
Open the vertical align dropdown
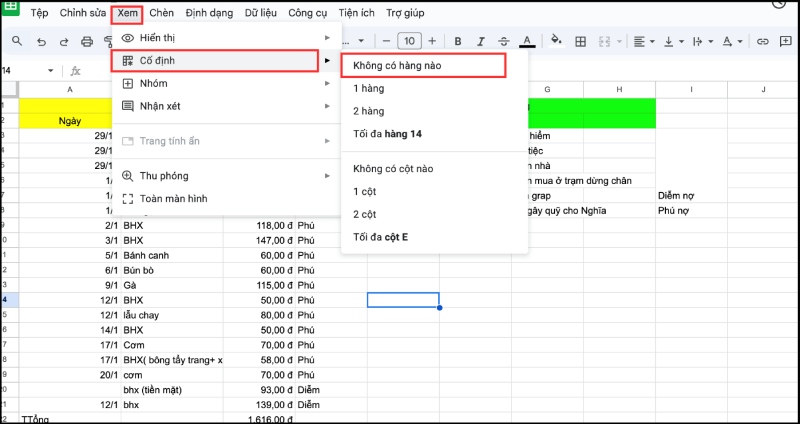pyautogui.click(x=673, y=41)
